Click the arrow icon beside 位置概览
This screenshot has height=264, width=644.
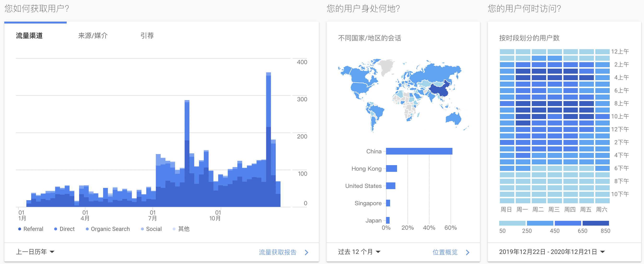tap(468, 252)
